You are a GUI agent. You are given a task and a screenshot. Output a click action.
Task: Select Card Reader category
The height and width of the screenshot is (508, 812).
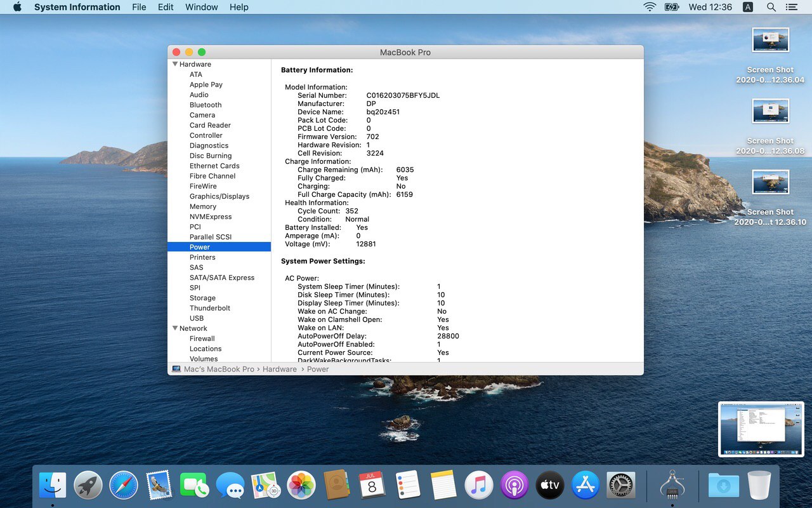click(x=210, y=125)
